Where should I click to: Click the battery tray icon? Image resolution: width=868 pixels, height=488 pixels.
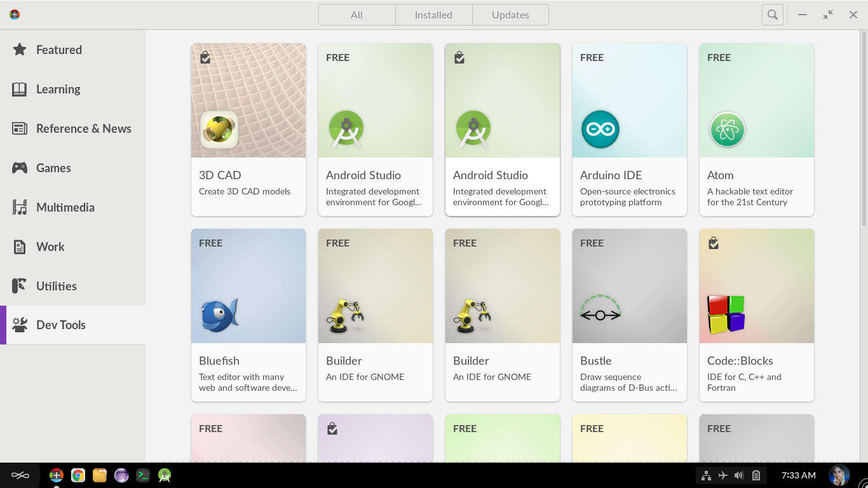[x=756, y=475]
